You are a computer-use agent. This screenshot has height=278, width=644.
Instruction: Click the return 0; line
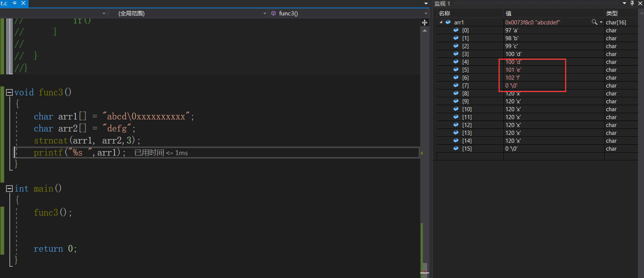click(x=55, y=249)
